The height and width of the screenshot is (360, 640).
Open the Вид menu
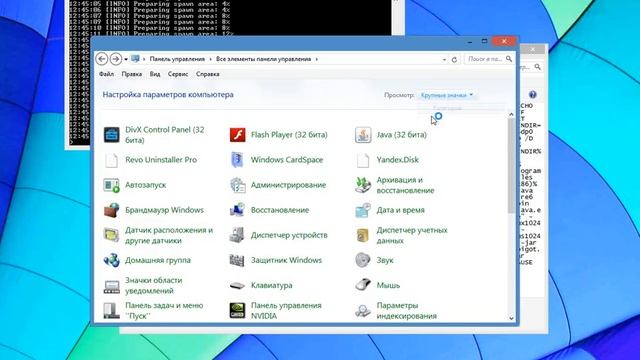click(x=155, y=74)
